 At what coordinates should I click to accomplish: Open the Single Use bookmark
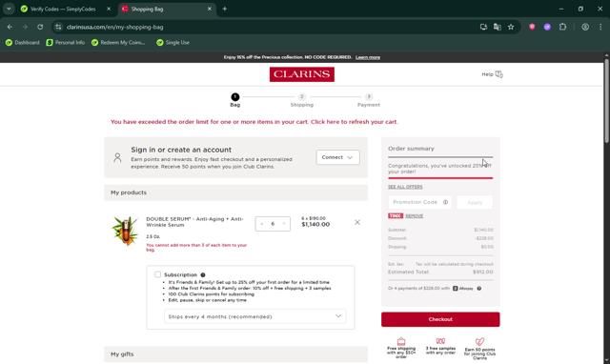173,42
